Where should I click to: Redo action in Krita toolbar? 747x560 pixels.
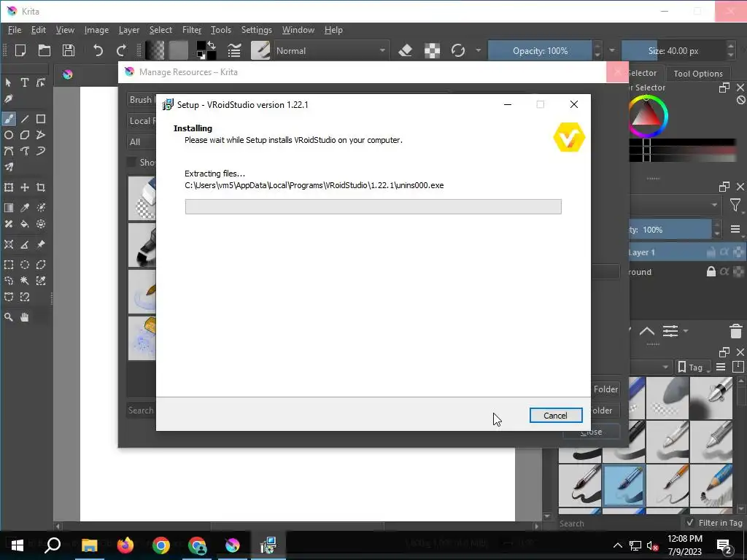[x=122, y=50]
